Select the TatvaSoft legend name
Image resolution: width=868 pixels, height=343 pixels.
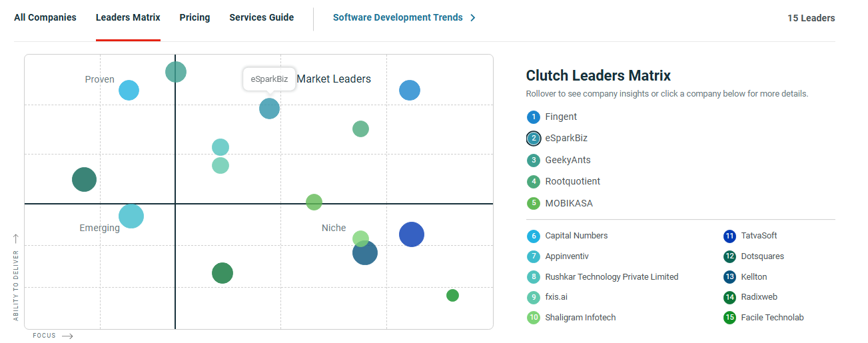(759, 236)
